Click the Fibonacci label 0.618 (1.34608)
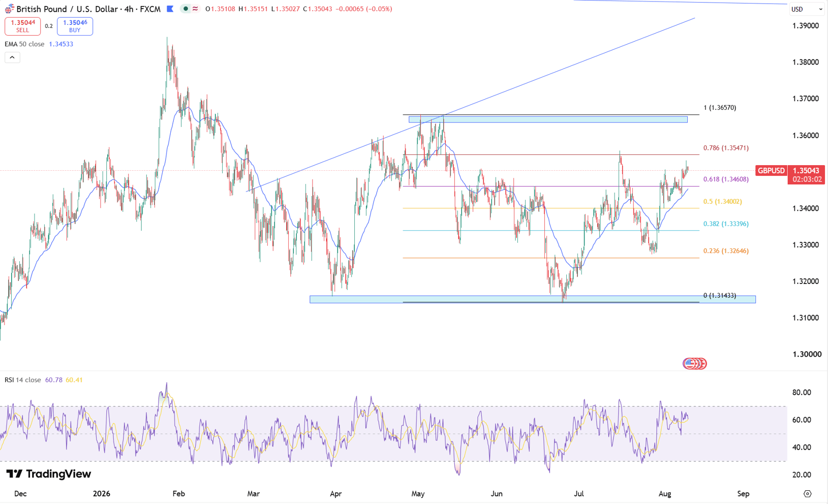Screen dimensions: 828x504 [x=726, y=179]
